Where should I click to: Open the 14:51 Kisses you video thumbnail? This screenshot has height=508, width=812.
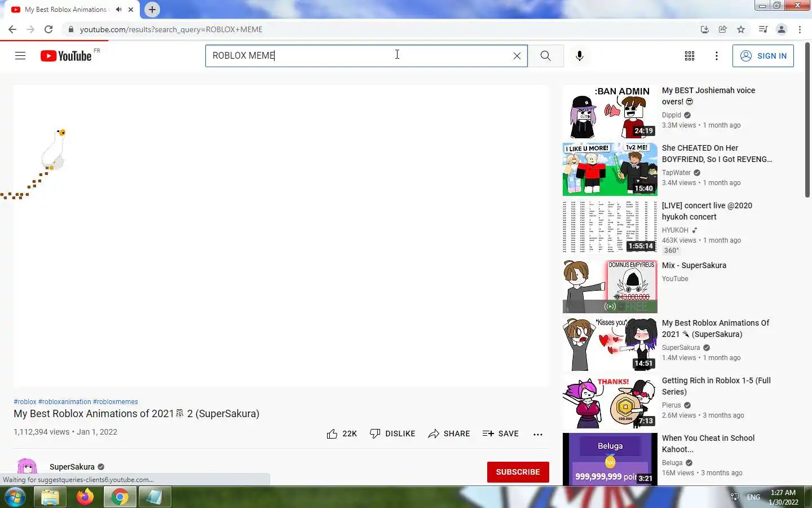pyautogui.click(x=610, y=344)
